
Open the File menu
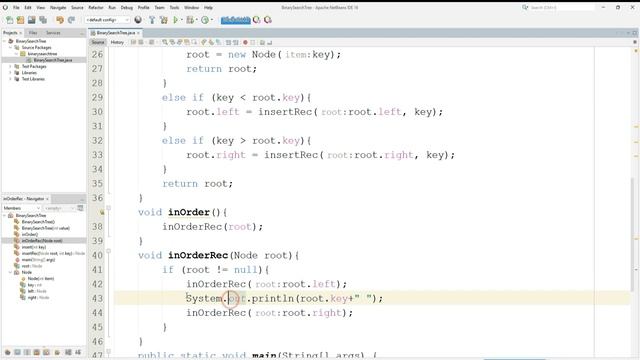[16, 7]
